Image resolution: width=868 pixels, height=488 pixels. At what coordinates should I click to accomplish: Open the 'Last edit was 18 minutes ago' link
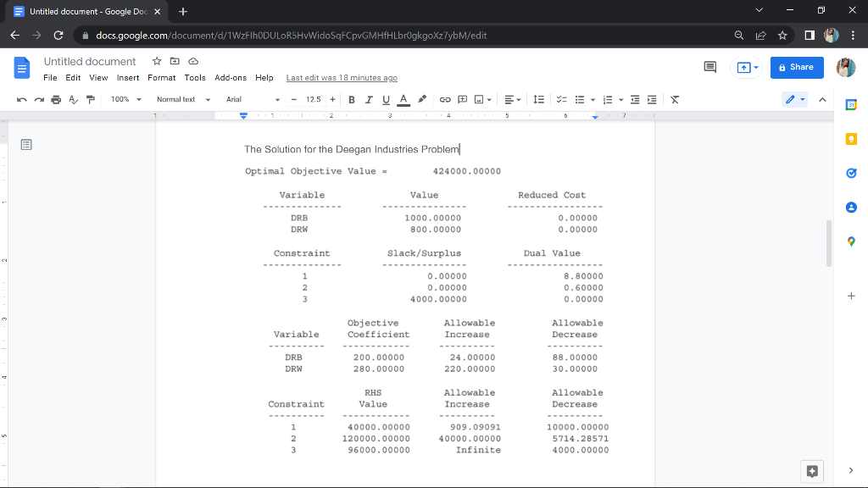[x=342, y=78]
